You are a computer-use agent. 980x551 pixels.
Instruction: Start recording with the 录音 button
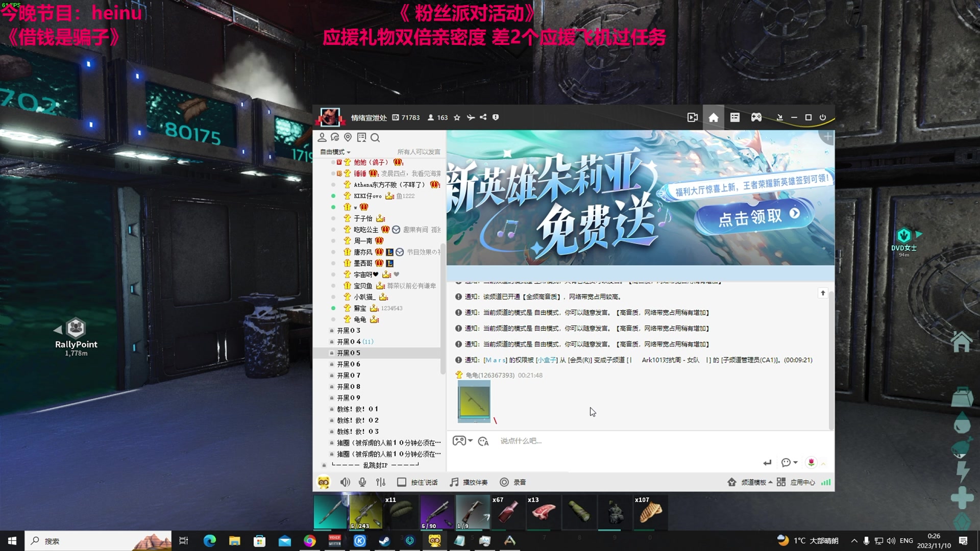click(512, 482)
